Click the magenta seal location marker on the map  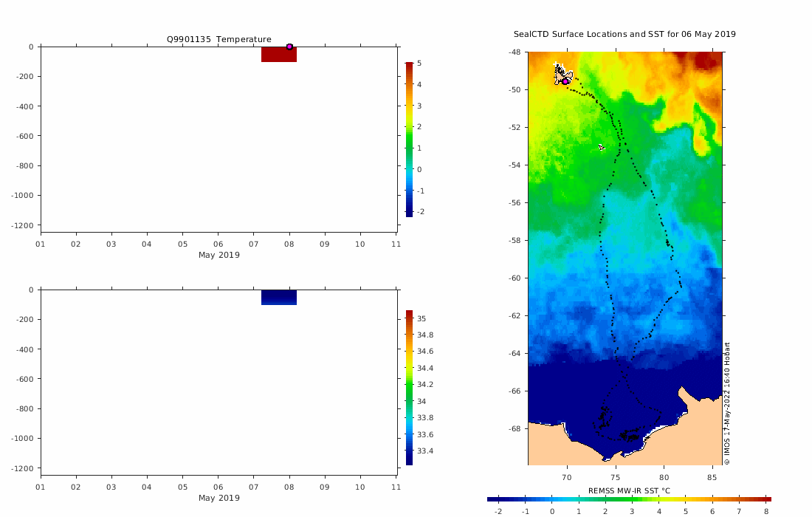(565, 81)
